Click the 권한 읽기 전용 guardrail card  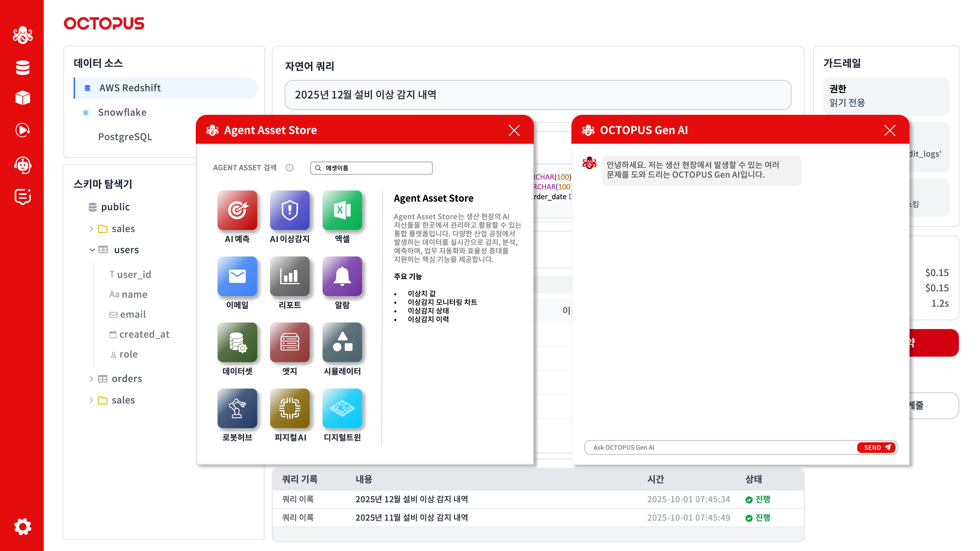(886, 96)
